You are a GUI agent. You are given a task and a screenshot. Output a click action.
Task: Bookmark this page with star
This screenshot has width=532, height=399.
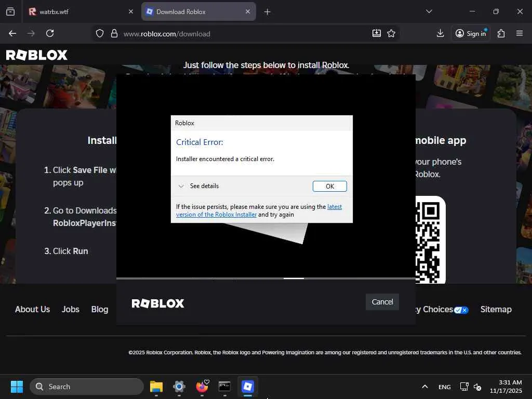point(391,33)
